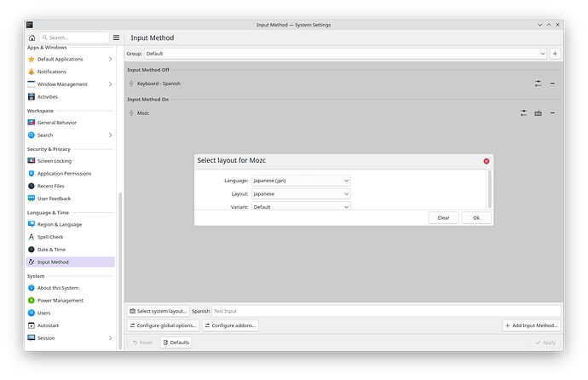This screenshot has width=588, height=380.
Task: Click the Users icon
Action: 32,313
